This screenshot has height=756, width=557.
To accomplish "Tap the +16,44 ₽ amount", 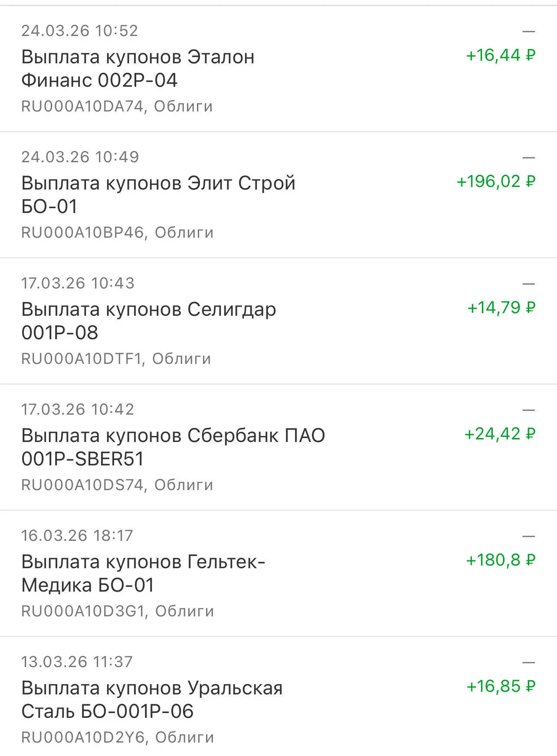I will [501, 55].
